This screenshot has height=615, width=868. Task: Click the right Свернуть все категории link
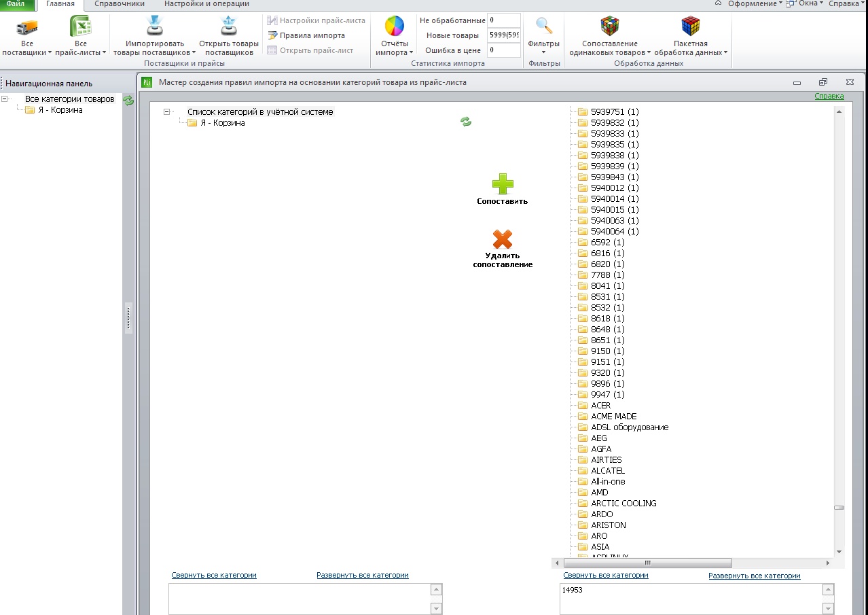[x=606, y=575]
